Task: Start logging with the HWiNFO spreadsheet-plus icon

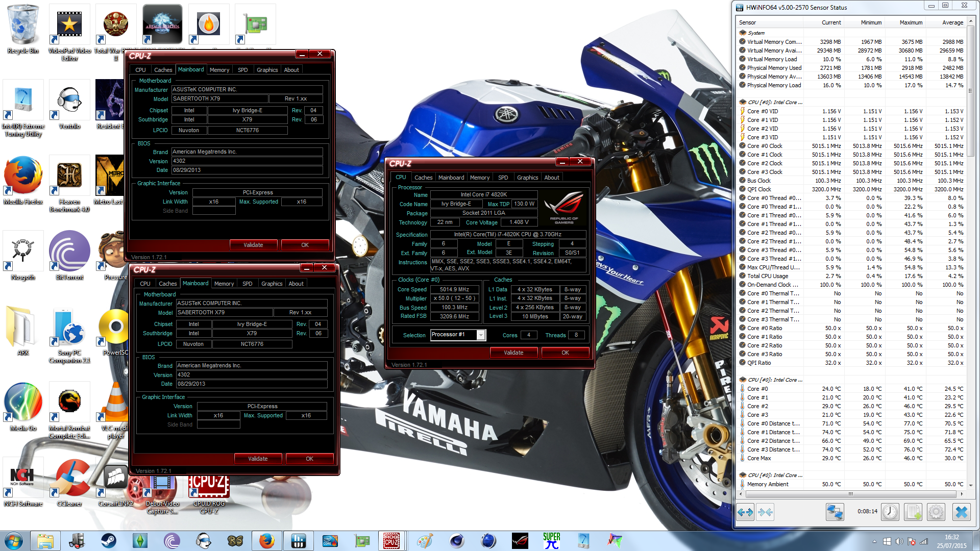Action: 914,512
